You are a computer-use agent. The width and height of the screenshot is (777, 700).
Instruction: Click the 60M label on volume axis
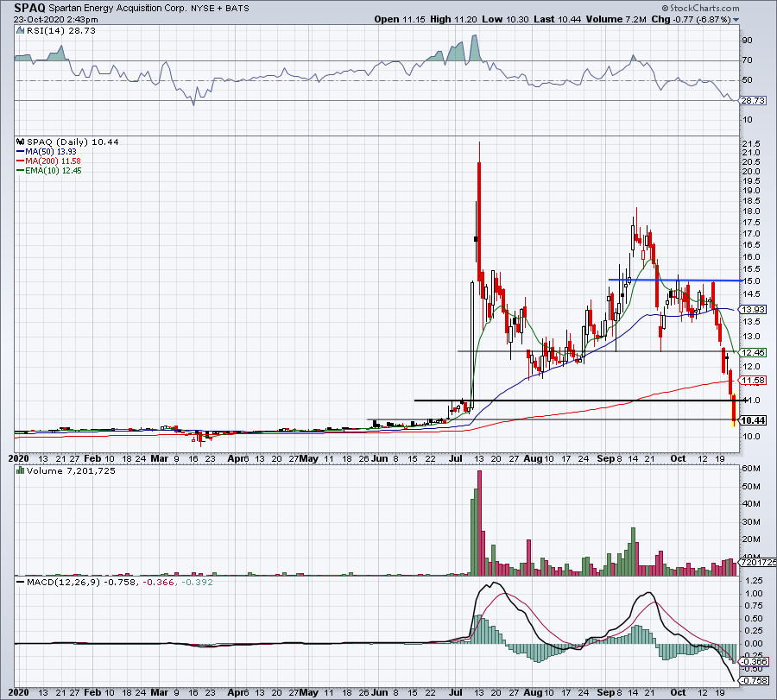[x=751, y=468]
